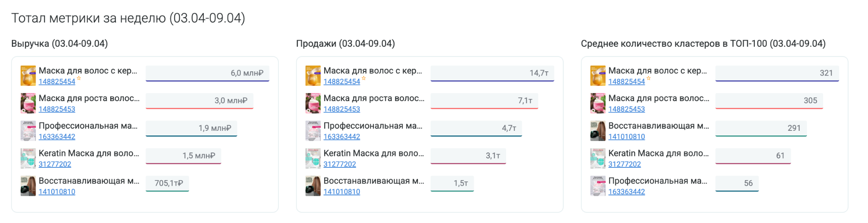Click the 705,1т₽ revenue bar
The width and height of the screenshot is (868, 223).
pos(167,183)
